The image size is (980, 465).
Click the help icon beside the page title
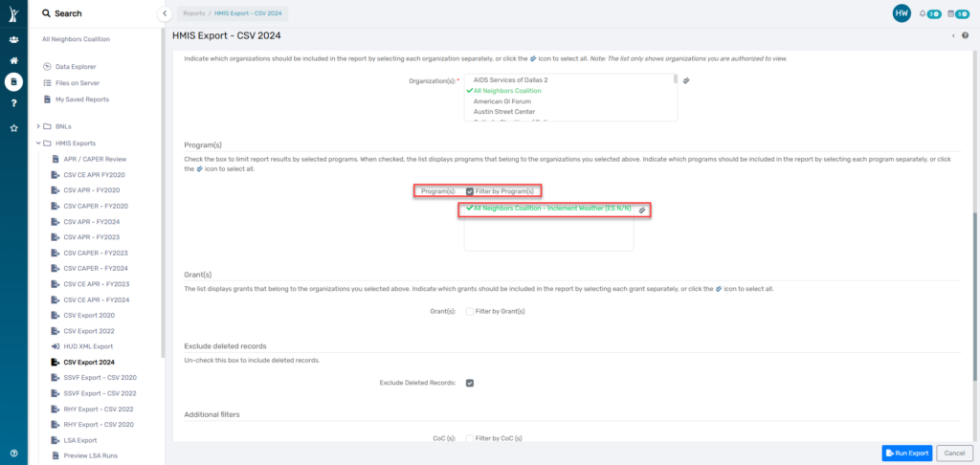pos(965,35)
